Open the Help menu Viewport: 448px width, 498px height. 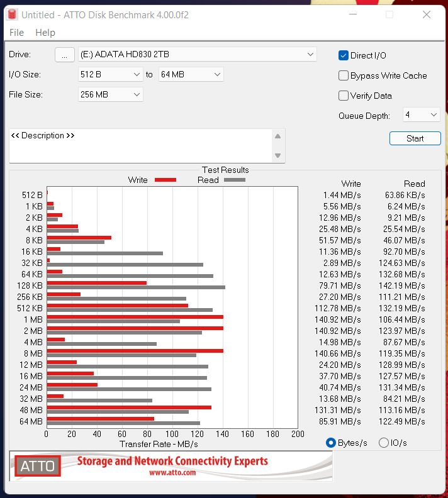tap(45, 33)
